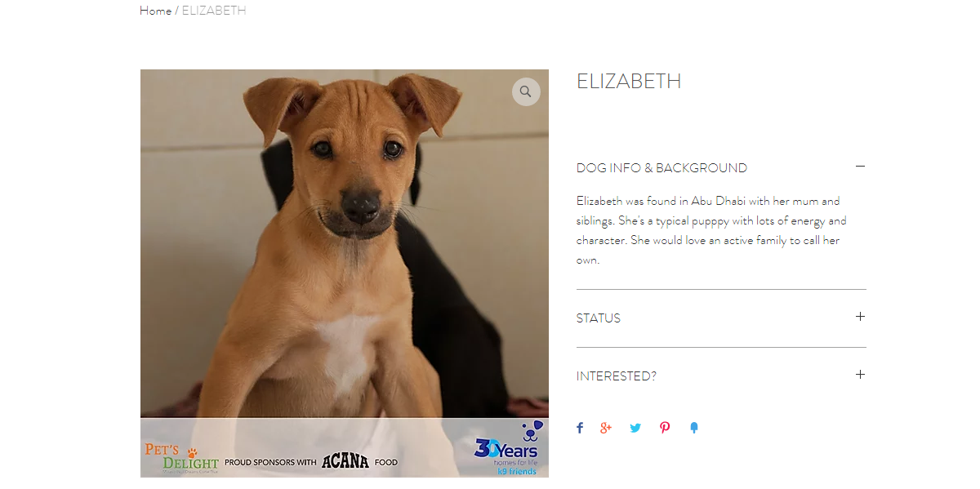
Task: Toggle the DOG INFO & BACKGROUND heading
Action: tap(661, 168)
